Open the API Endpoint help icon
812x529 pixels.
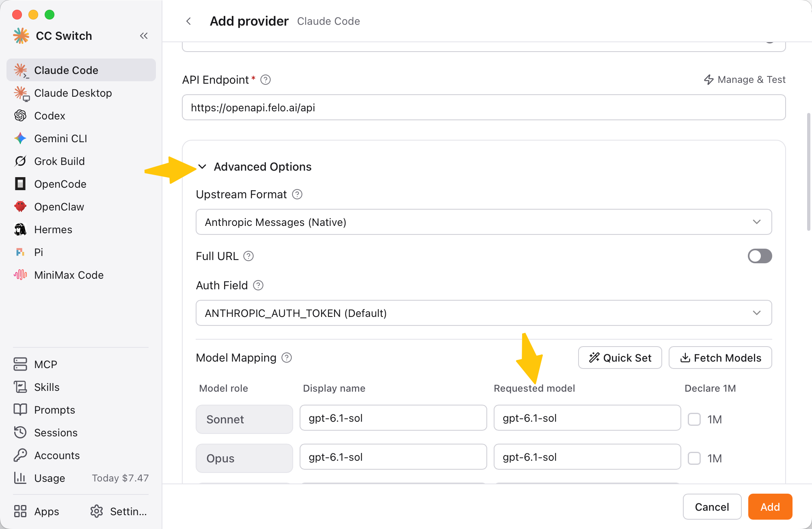click(266, 80)
